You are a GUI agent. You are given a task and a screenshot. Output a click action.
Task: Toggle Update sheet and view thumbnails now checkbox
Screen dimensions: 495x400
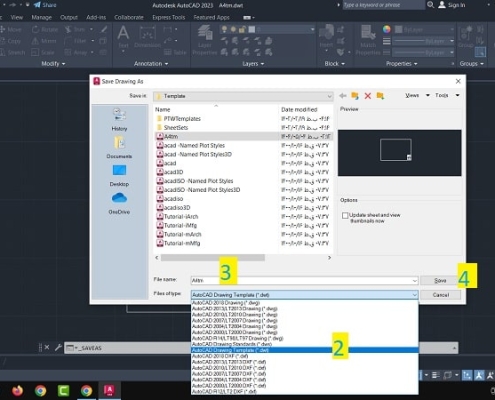(345, 216)
